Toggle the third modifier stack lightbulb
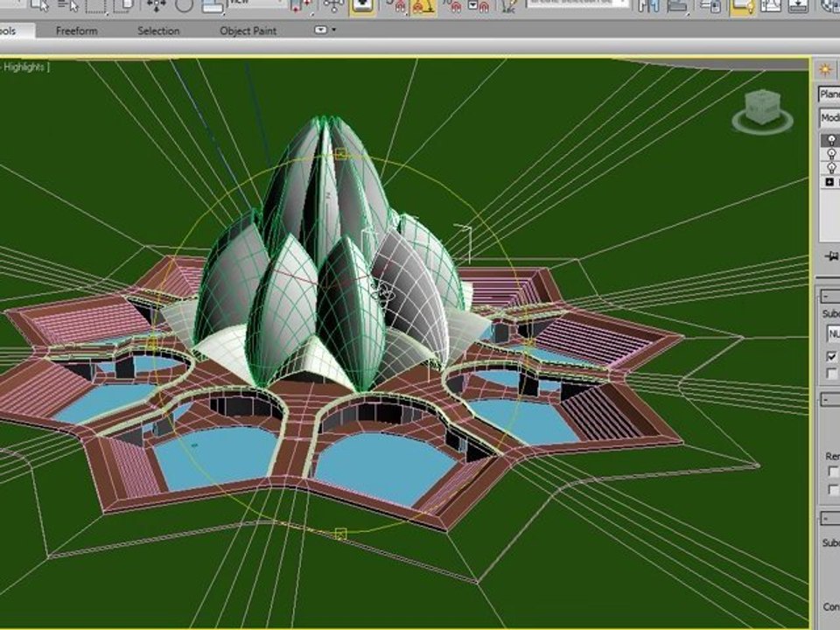The width and height of the screenshot is (840, 630). pyautogui.click(x=831, y=168)
